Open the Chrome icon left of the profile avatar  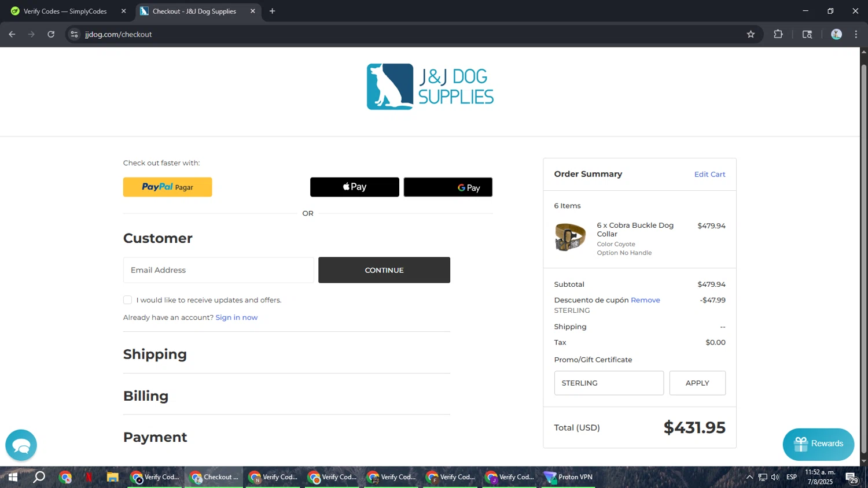(807, 34)
